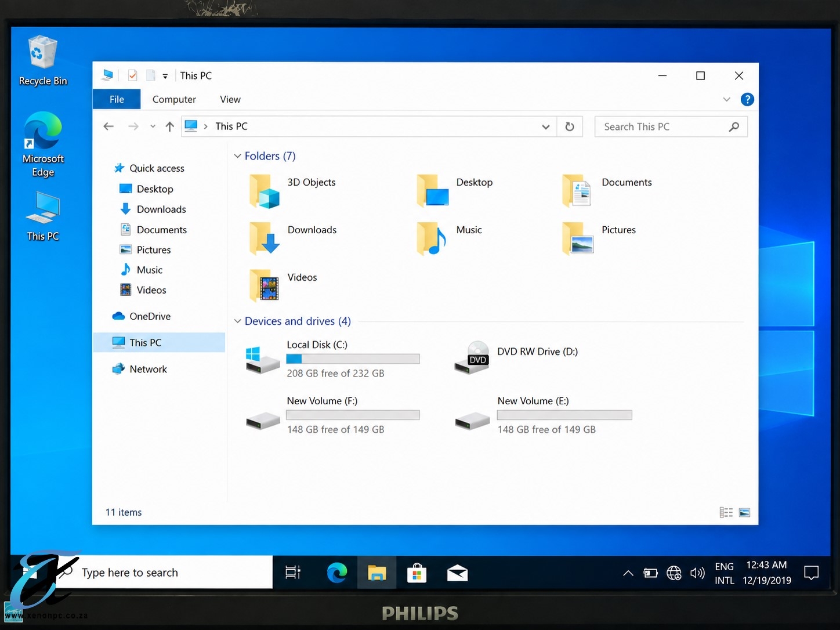Open the Music folder in Folders group
840x630 pixels.
(449, 238)
